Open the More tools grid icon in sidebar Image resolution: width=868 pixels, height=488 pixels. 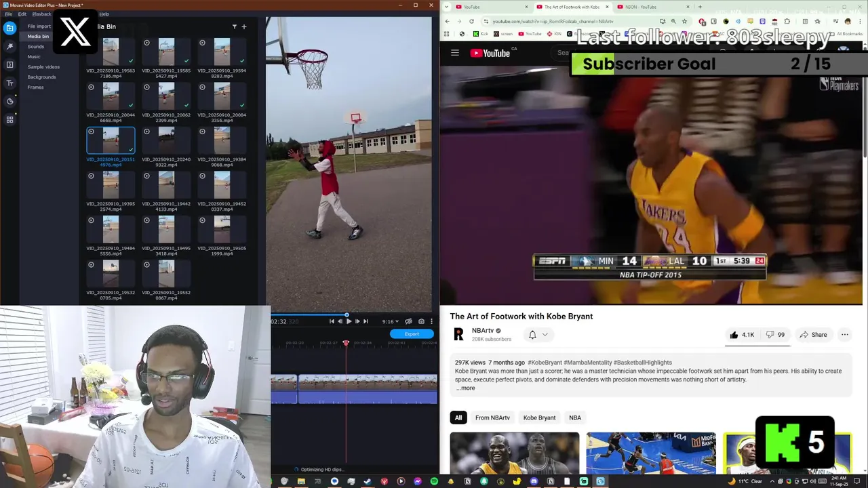[9, 119]
